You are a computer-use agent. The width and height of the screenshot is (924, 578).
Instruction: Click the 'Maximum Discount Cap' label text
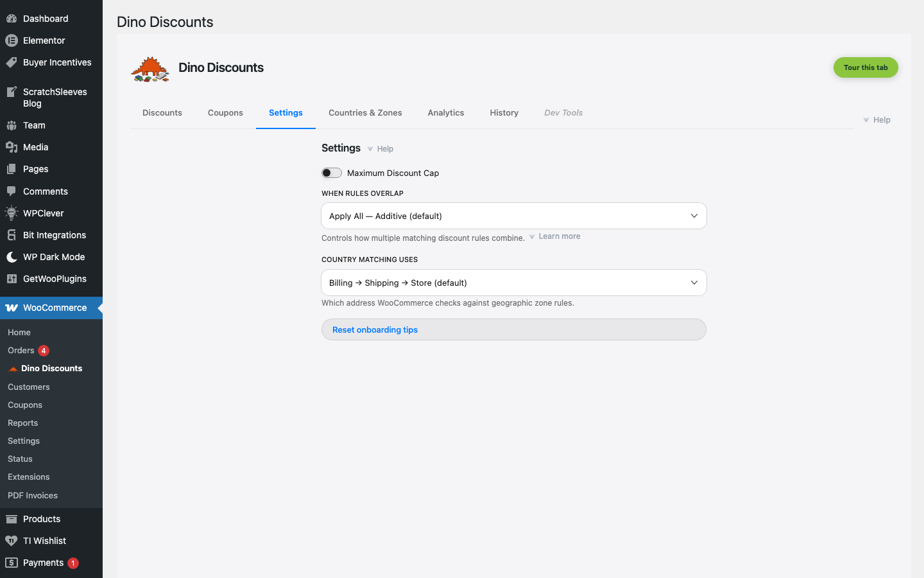tap(393, 173)
